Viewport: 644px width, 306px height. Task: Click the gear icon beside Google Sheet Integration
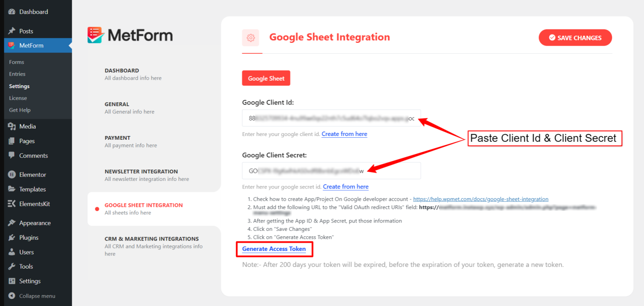(251, 38)
